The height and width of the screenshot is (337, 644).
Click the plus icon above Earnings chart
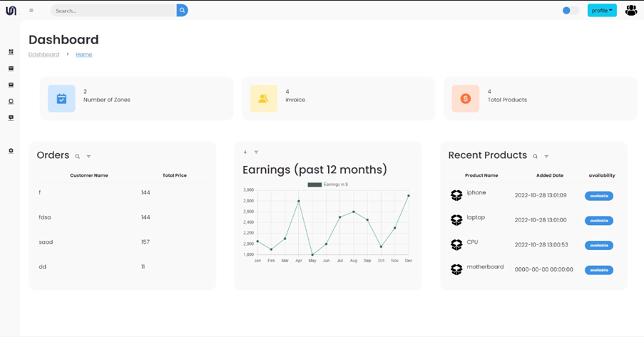[245, 152]
